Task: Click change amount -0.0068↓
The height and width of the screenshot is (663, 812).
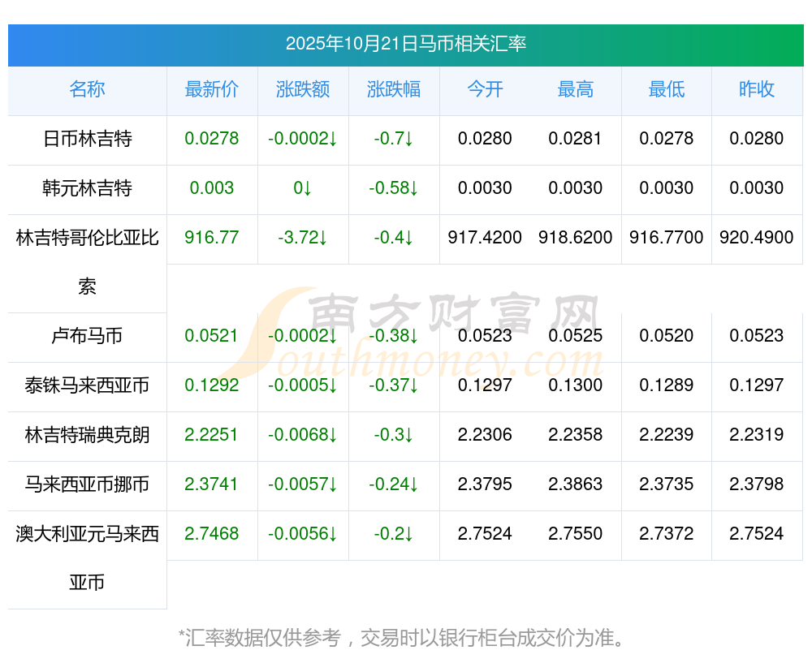Action: click(x=303, y=435)
